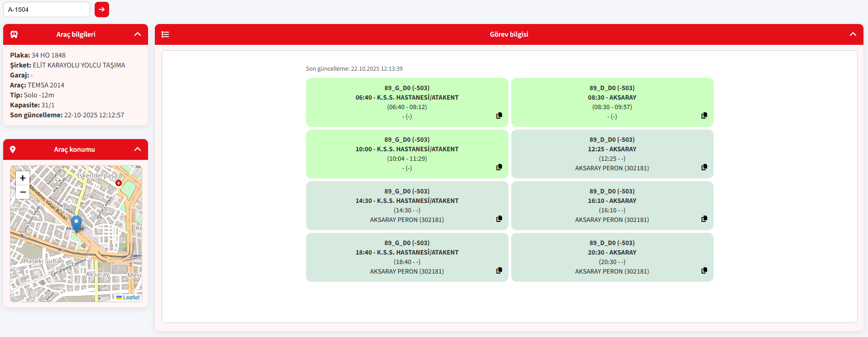Copy the 14:30 K.S.S. Hastanesi trip info
This screenshot has width=868, height=337.
click(499, 219)
